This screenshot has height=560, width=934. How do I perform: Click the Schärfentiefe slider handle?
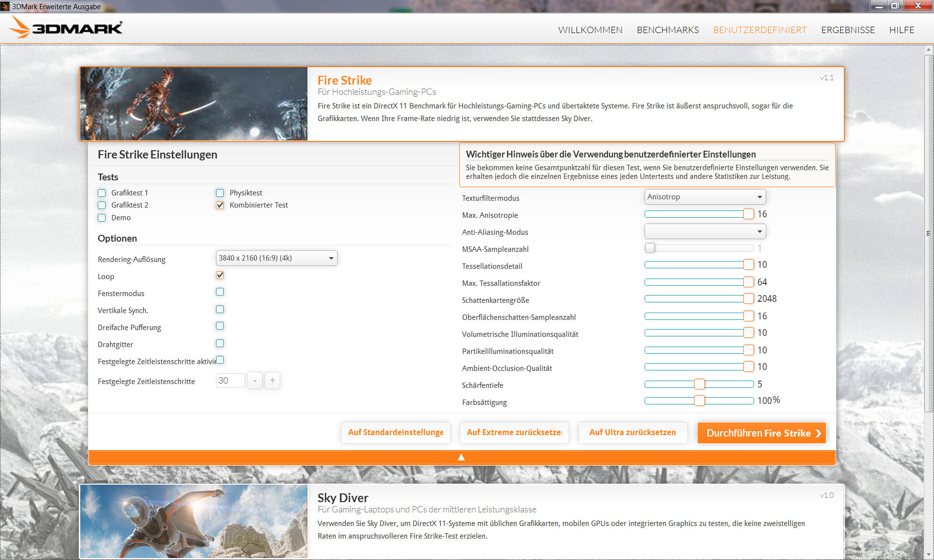tap(700, 384)
